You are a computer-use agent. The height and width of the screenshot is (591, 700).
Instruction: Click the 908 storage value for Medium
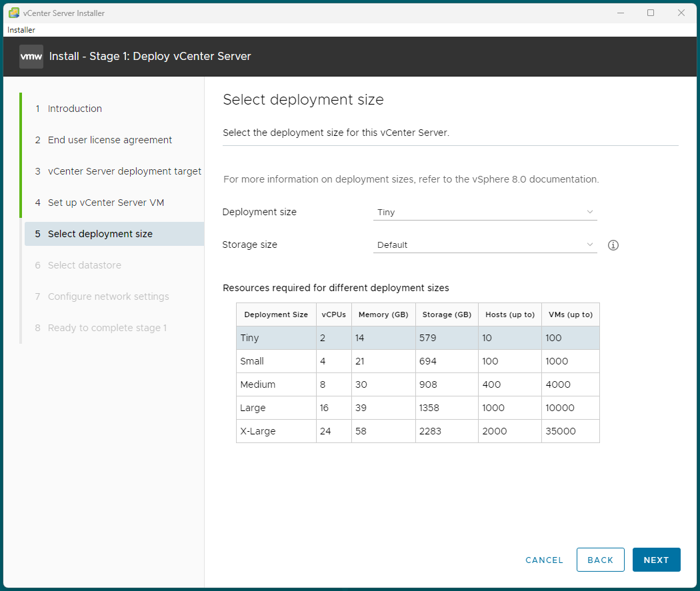428,384
